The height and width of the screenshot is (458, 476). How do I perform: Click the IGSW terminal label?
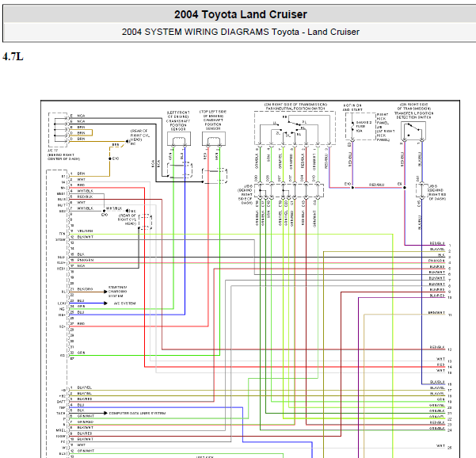61,437
